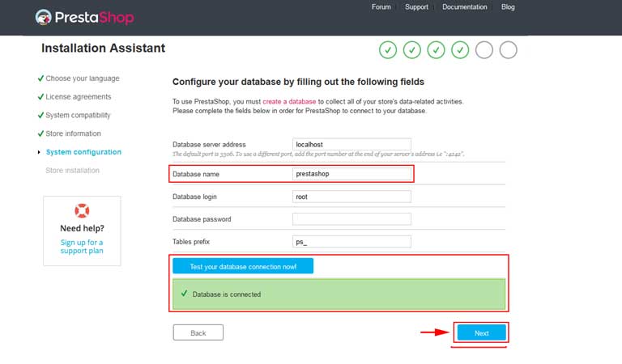622x364 pixels.
Task: Click the 'create a database' link
Action: (289, 101)
